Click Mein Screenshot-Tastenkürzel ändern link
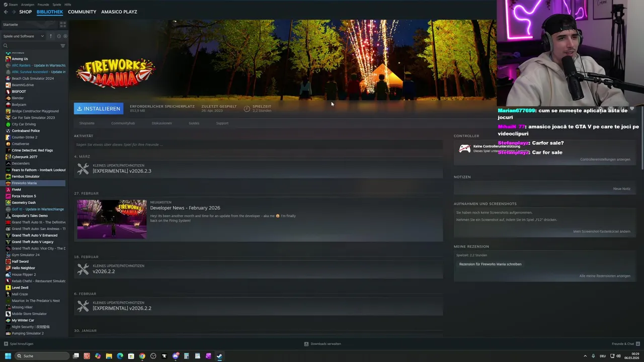The image size is (644, 362). [602, 231]
